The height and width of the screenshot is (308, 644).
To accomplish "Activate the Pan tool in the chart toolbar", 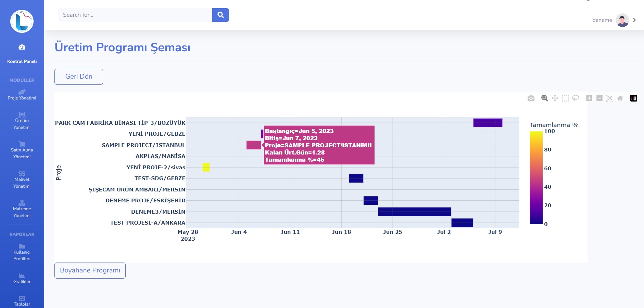I will [x=555, y=98].
